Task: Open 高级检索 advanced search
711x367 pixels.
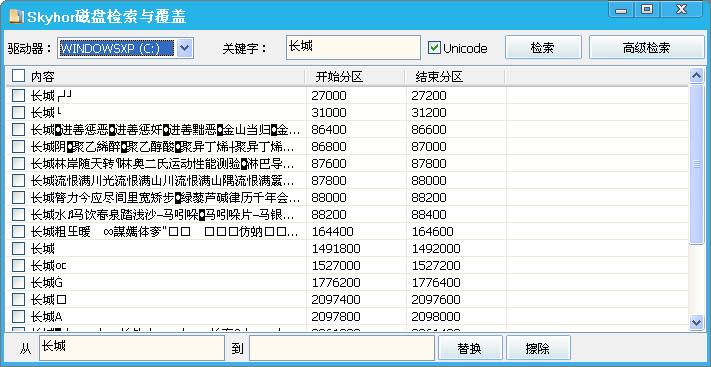Action: 647,48
